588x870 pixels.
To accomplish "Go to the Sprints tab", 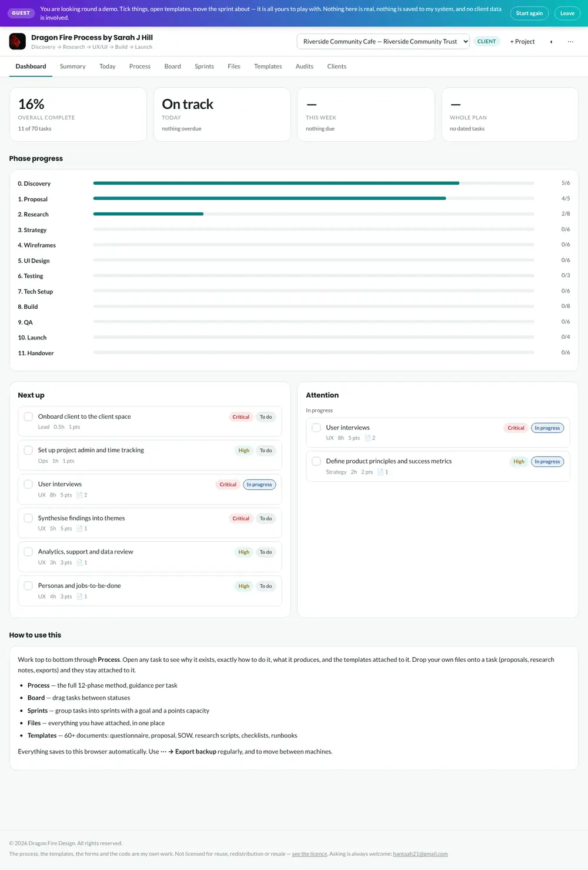I will coord(205,66).
